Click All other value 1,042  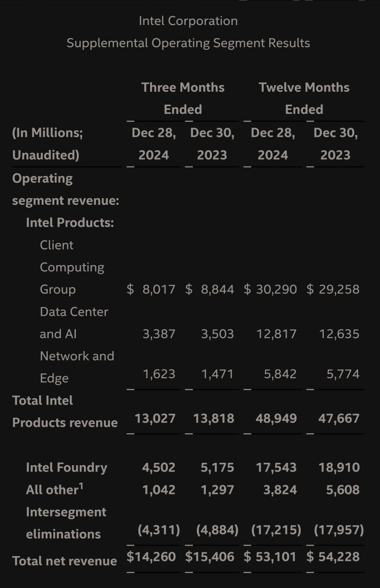pos(159,489)
